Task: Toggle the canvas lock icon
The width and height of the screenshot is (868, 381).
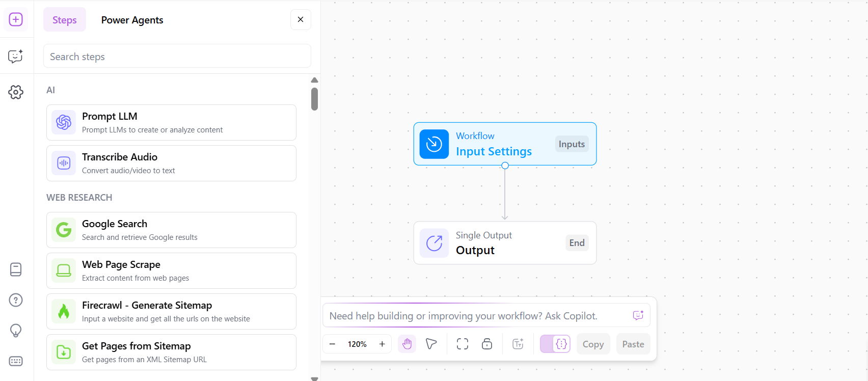Action: pyautogui.click(x=487, y=344)
